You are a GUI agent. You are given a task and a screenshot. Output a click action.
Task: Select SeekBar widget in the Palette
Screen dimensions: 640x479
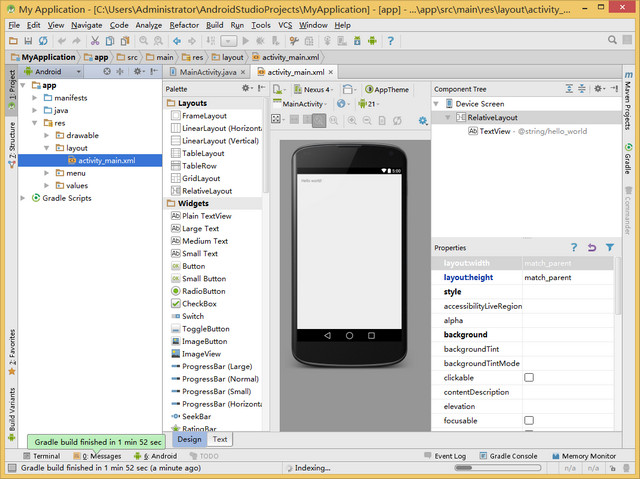point(196,416)
